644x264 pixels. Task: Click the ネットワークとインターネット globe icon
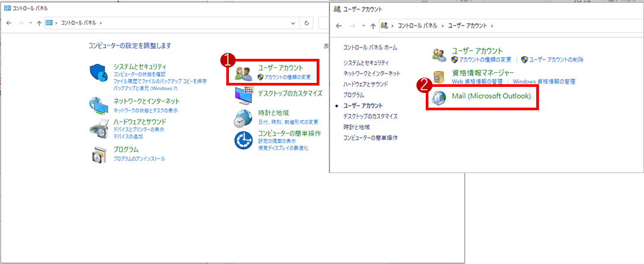coord(99,106)
